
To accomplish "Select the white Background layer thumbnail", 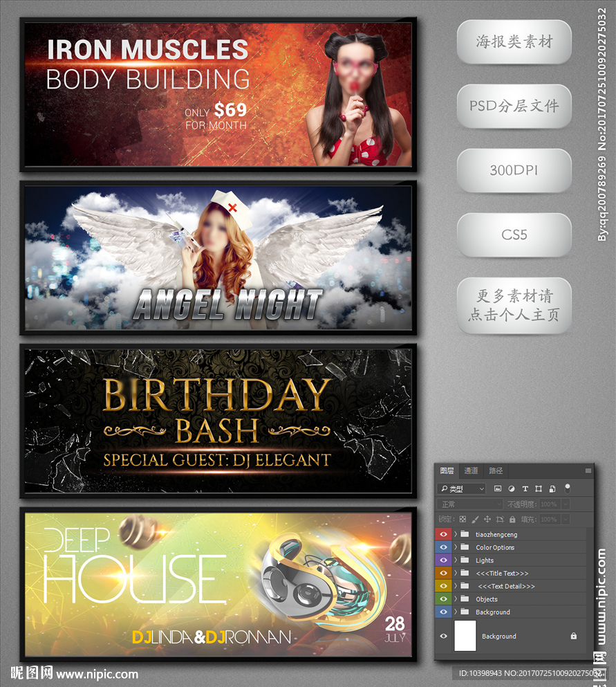I will click(465, 636).
